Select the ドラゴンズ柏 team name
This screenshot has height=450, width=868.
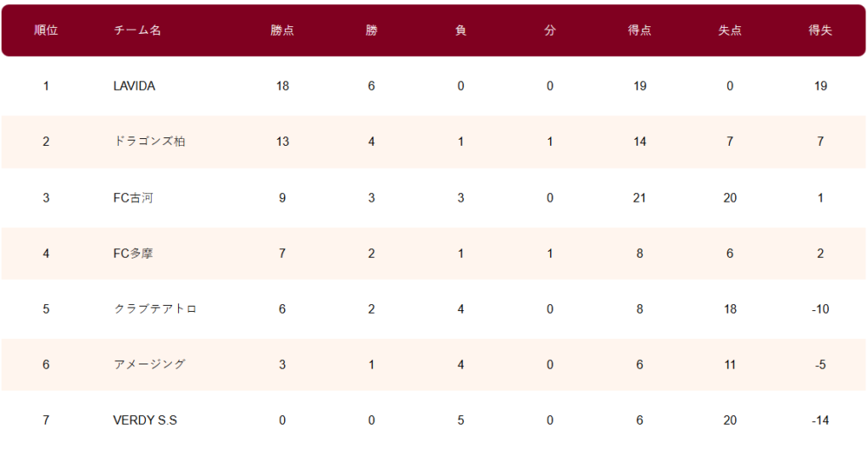click(149, 142)
